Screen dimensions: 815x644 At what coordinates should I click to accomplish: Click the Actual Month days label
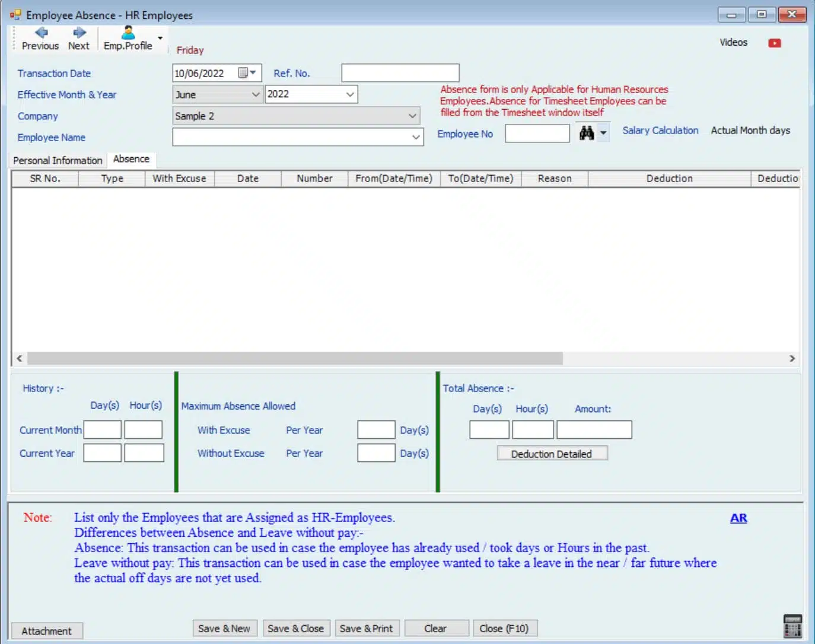click(750, 130)
